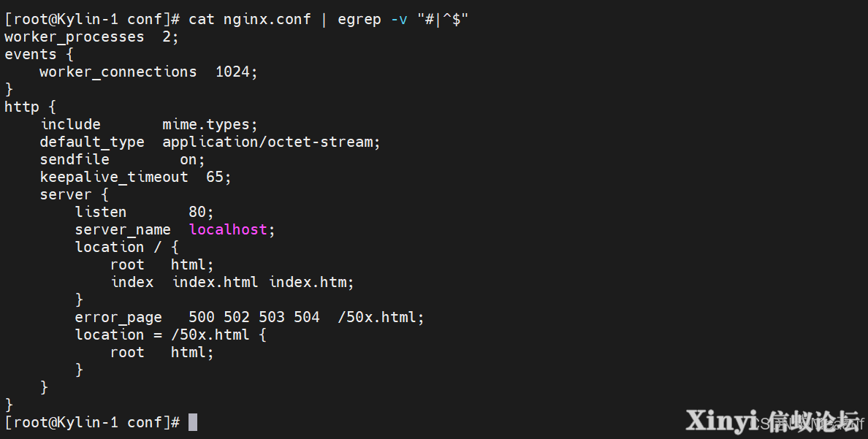Click the location / block opening line
Image resolution: width=868 pixels, height=439 pixels.
click(127, 247)
